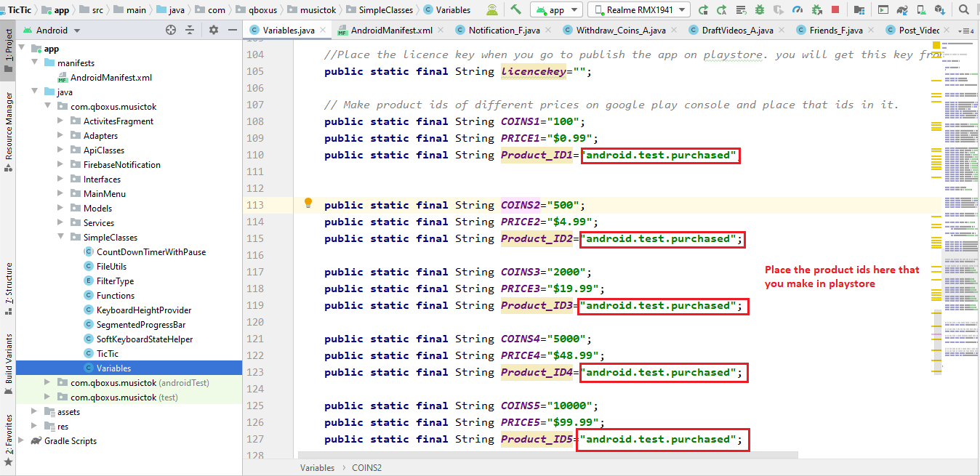Click the Debug app bug icon
This screenshot has width=980, height=476.
pos(760,10)
